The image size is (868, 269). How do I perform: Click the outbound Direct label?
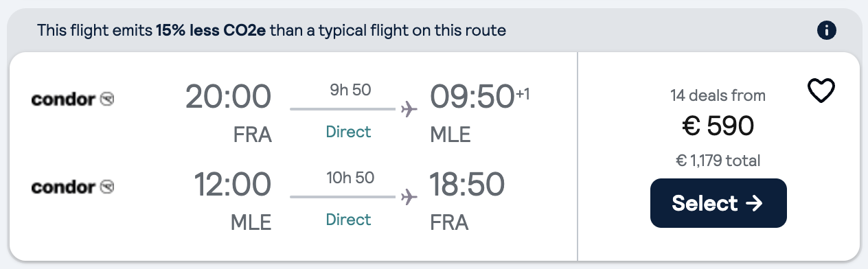[x=348, y=132]
